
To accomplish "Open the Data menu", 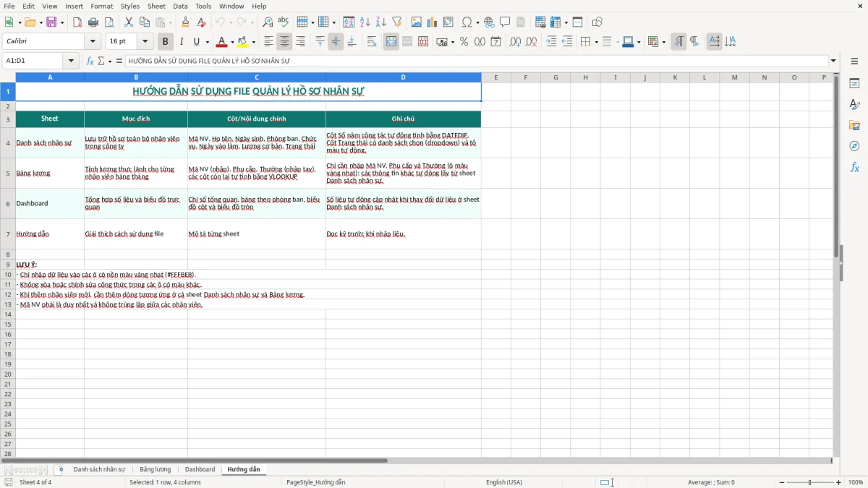I will [x=180, y=6].
